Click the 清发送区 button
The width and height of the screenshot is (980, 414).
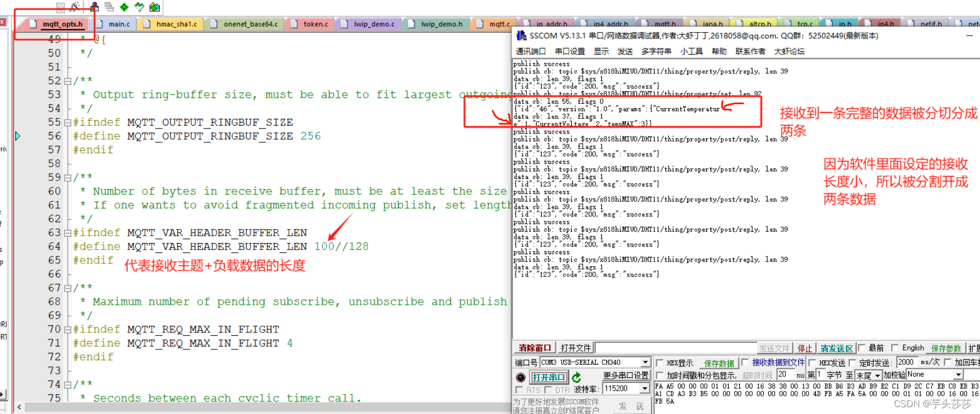click(x=836, y=348)
